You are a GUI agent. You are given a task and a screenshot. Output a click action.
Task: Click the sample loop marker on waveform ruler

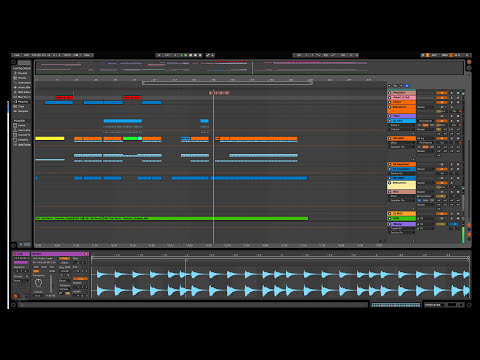186,260
